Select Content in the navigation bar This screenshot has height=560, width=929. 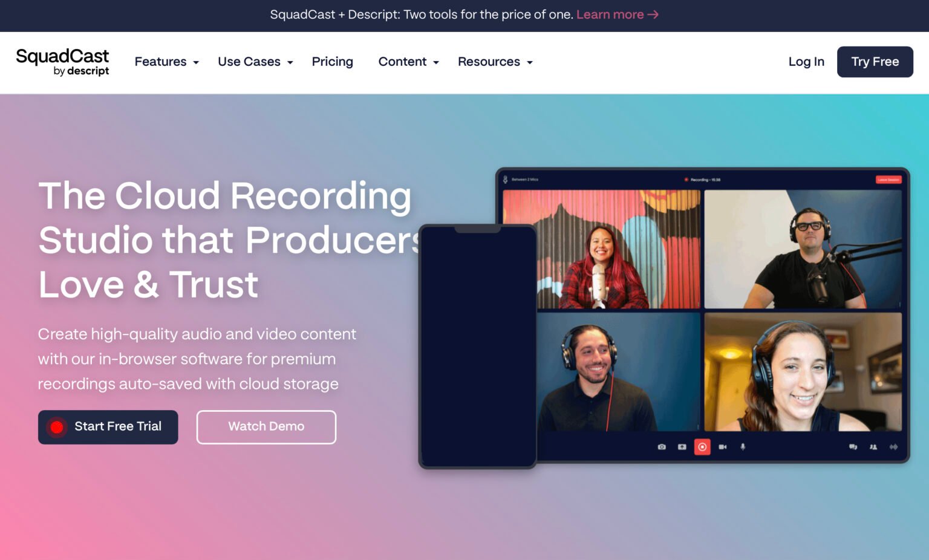pos(403,62)
